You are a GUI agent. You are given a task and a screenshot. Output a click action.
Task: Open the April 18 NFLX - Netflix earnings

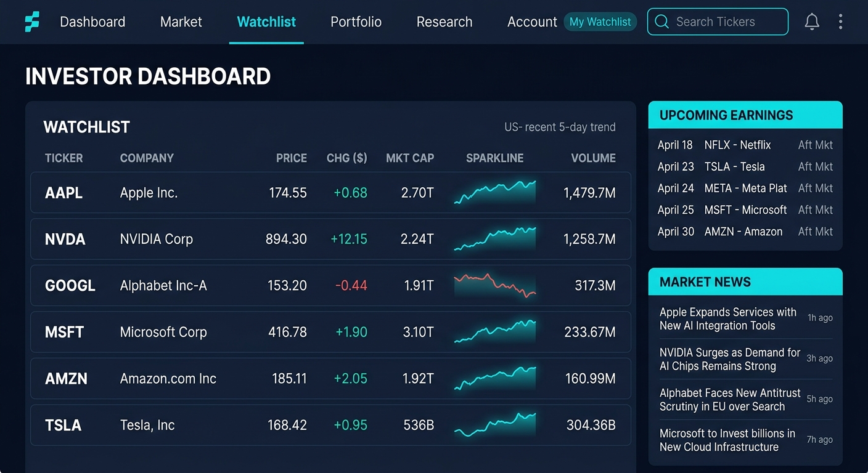(x=745, y=145)
